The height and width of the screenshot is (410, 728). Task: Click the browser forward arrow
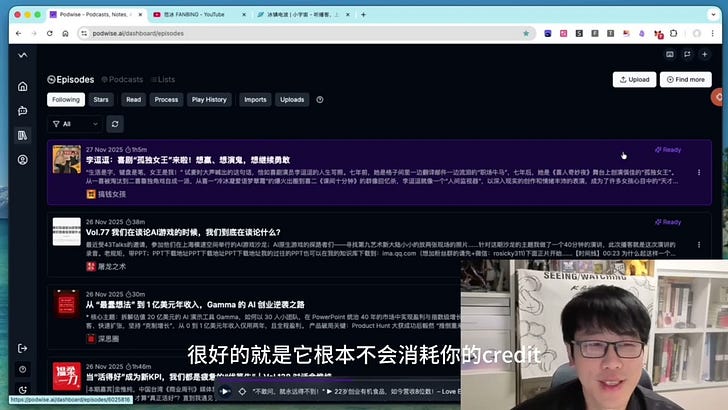point(34,33)
